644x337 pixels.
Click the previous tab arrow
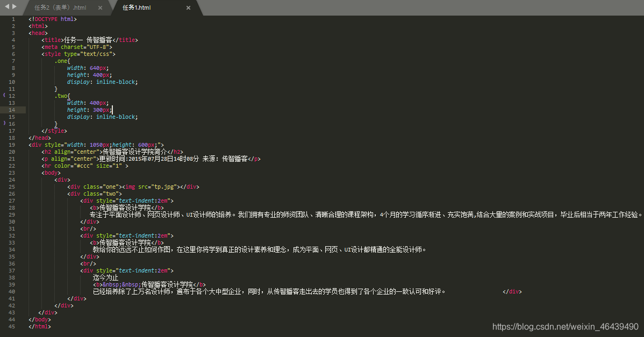pos(6,6)
